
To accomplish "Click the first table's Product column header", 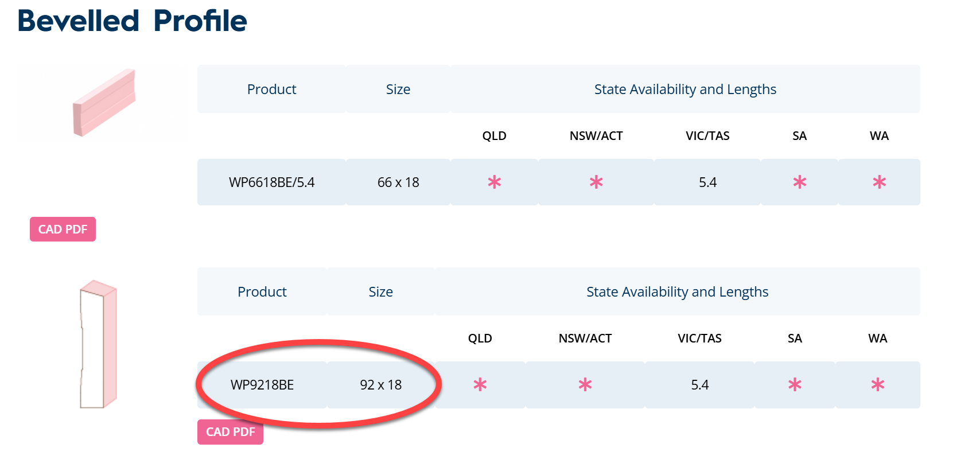I will tap(271, 89).
